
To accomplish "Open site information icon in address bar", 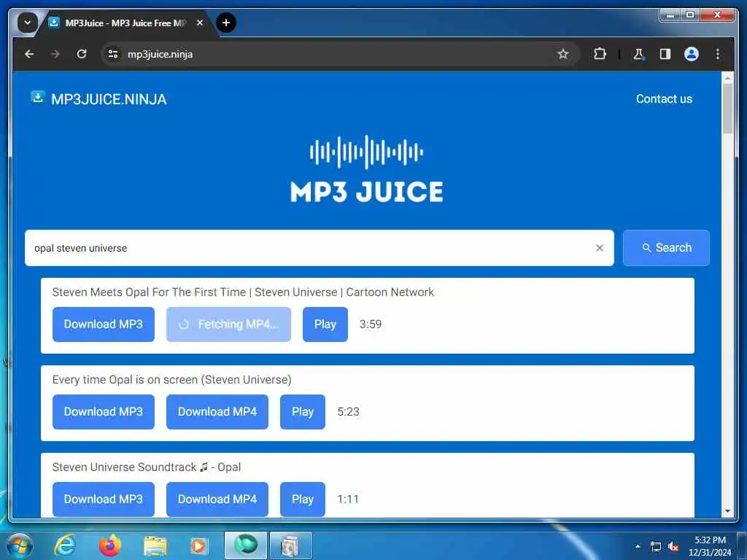I will [113, 54].
